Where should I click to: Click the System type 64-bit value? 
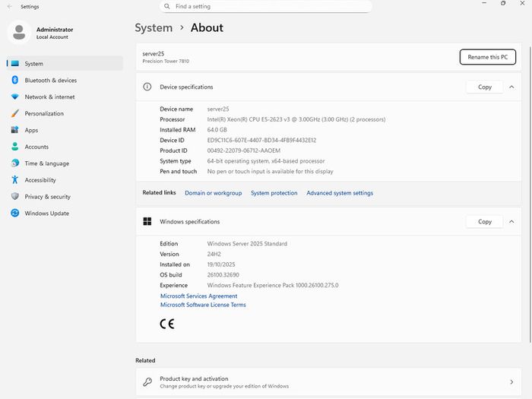click(266, 161)
